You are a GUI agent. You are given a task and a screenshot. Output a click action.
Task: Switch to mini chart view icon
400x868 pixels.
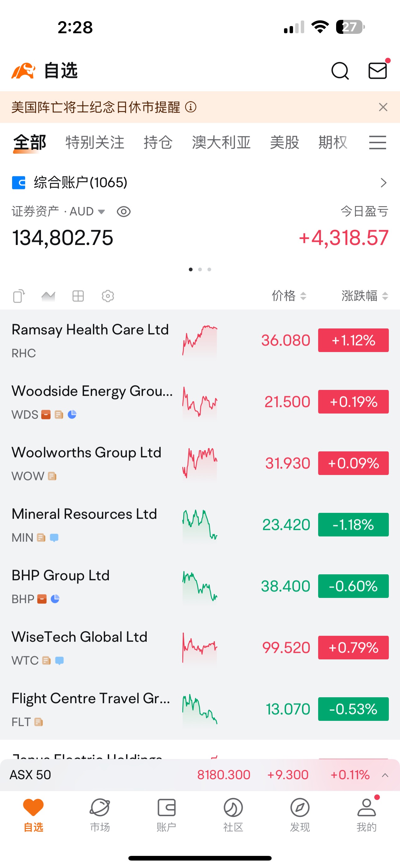(x=48, y=296)
